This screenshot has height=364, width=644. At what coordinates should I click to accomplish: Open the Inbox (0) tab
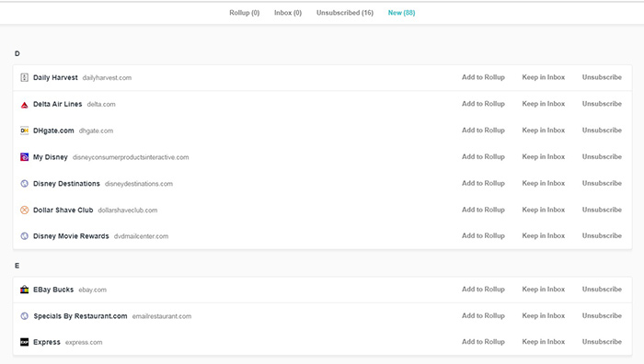[x=288, y=13]
